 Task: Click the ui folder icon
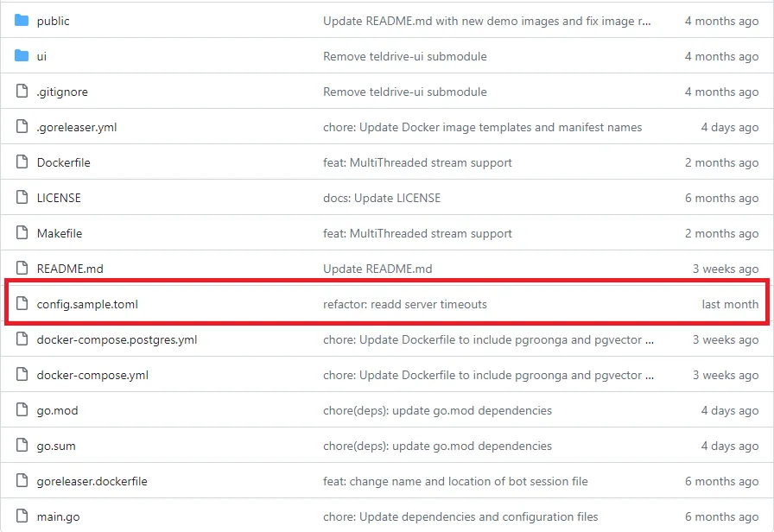pyautogui.click(x=22, y=56)
